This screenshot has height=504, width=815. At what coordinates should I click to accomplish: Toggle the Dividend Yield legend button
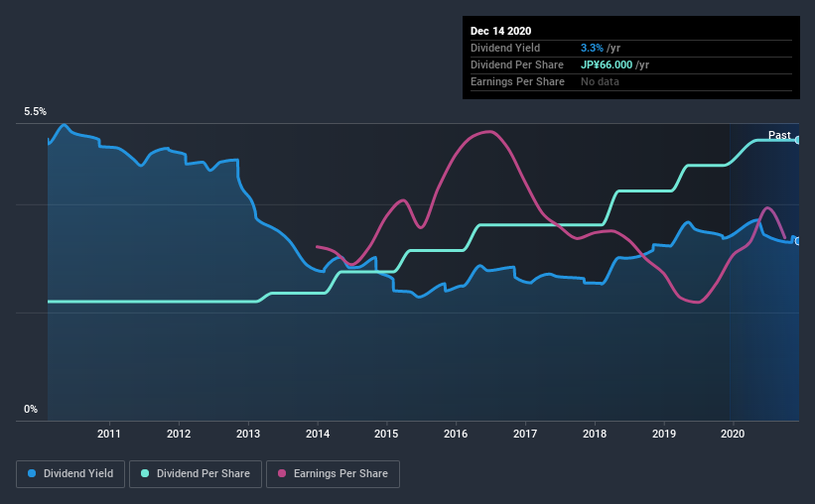coord(70,474)
